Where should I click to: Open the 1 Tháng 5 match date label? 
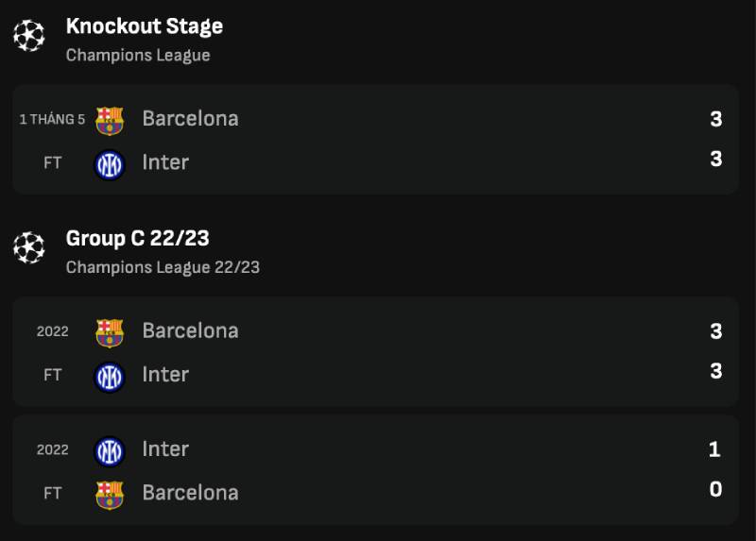[52, 119]
